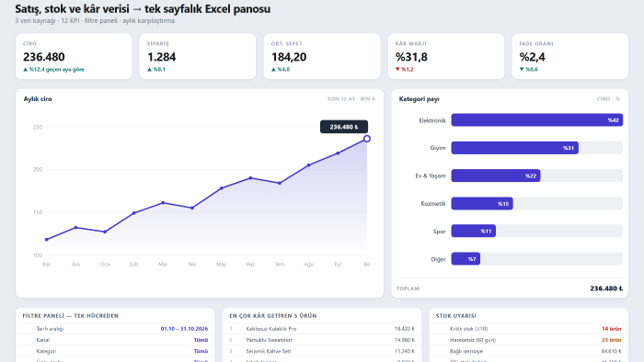
Task: Select the 14 ürün critical stock value
Action: 612,329
